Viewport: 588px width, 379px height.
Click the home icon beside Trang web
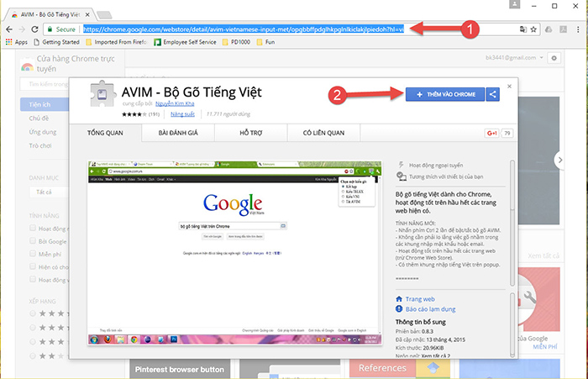click(399, 299)
